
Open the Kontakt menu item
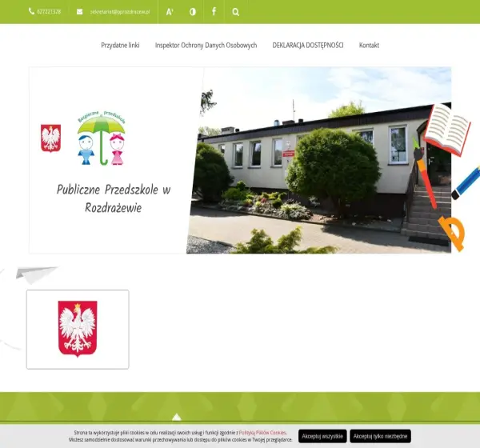point(369,46)
